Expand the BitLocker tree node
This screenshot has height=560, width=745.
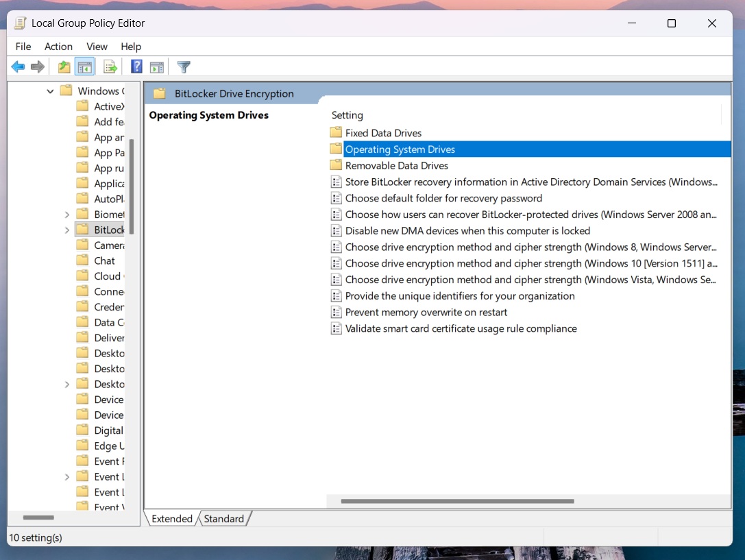[x=66, y=229]
